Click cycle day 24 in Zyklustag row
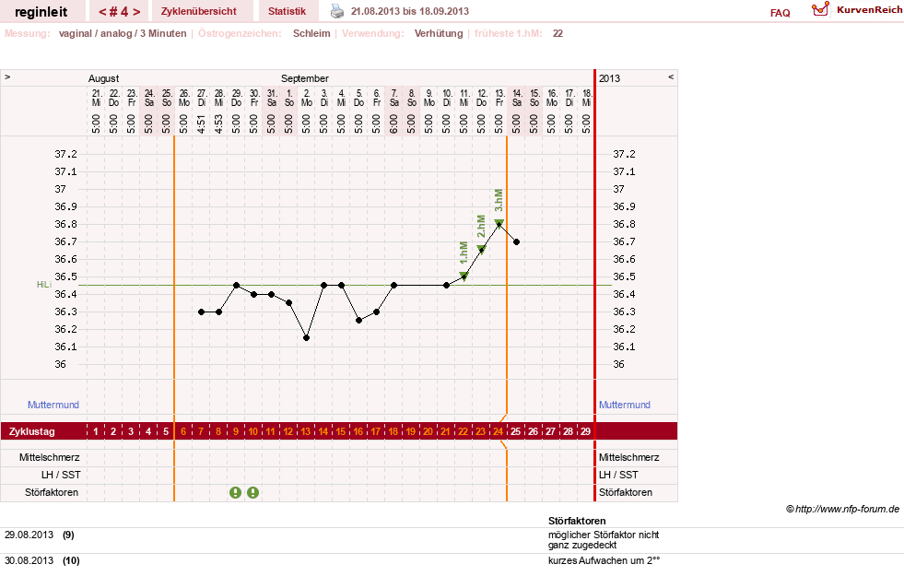 tap(498, 431)
